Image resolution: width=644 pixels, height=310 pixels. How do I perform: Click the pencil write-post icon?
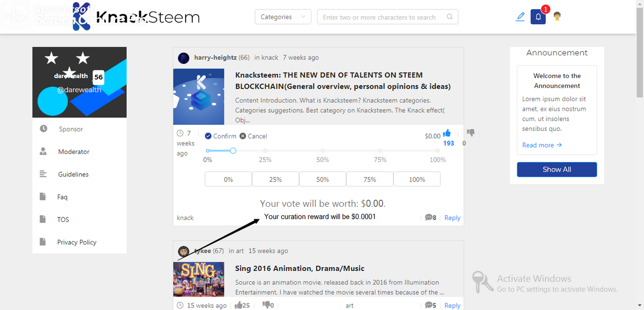click(x=520, y=17)
